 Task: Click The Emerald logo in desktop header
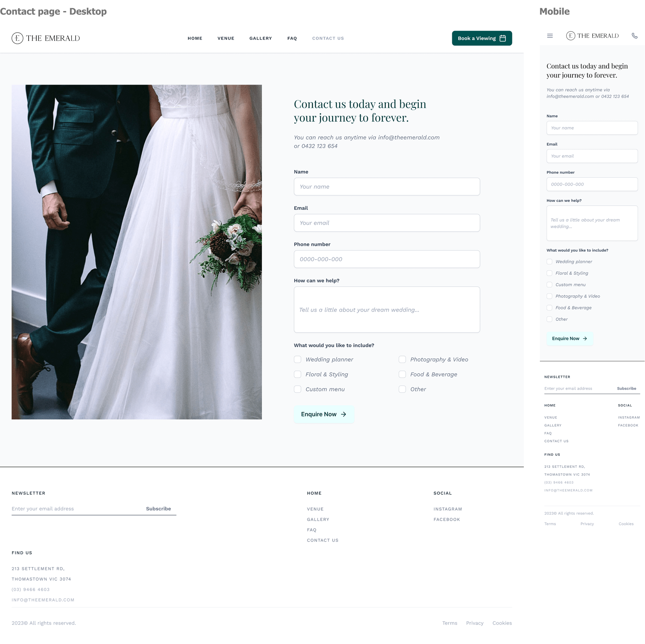[46, 38]
